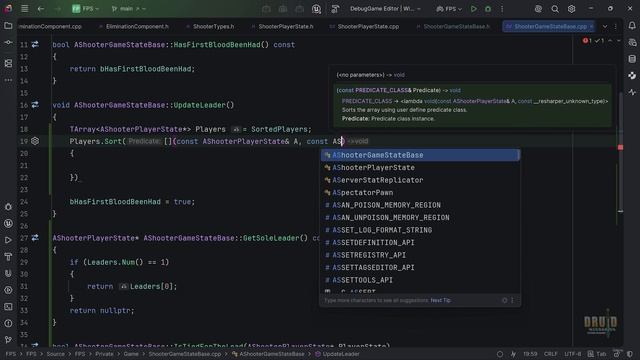
Task: Open the Database tool window on right sidebar
Action: point(632,59)
